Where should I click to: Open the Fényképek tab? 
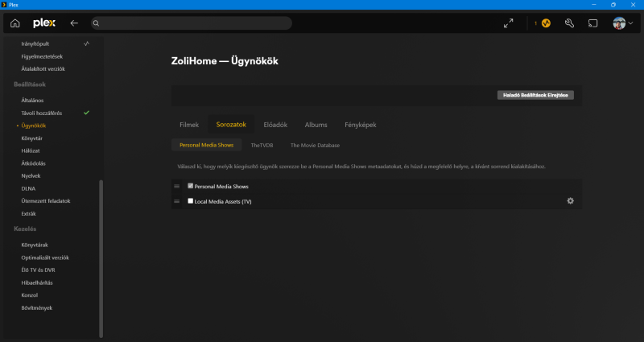[x=360, y=125]
